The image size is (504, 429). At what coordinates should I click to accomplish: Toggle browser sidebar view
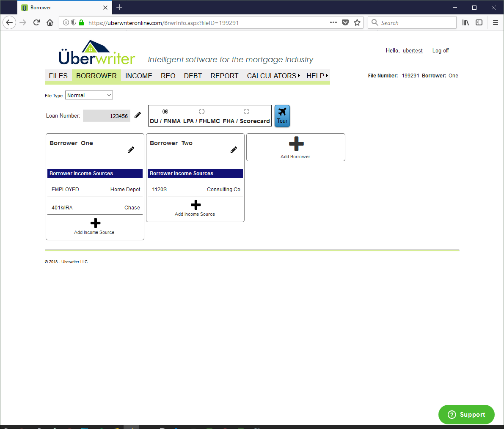(x=479, y=22)
